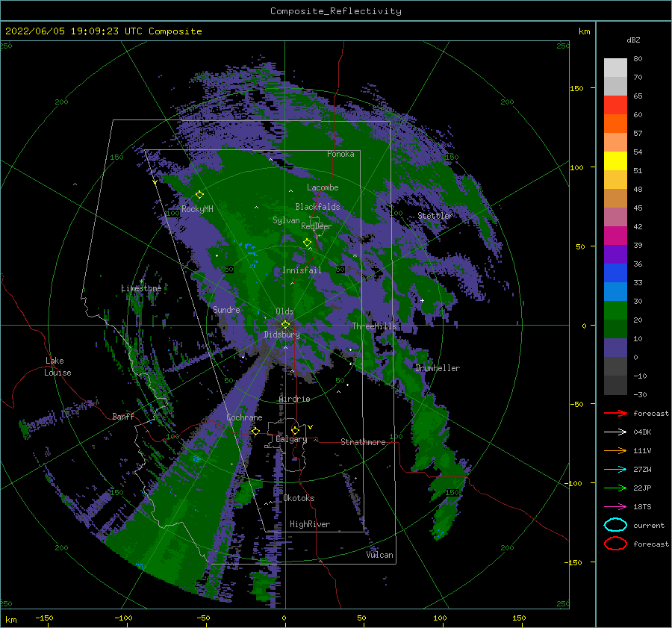Click the 'Blackfalds' map label
Screen dimensions: 672x628
pyautogui.click(x=317, y=207)
